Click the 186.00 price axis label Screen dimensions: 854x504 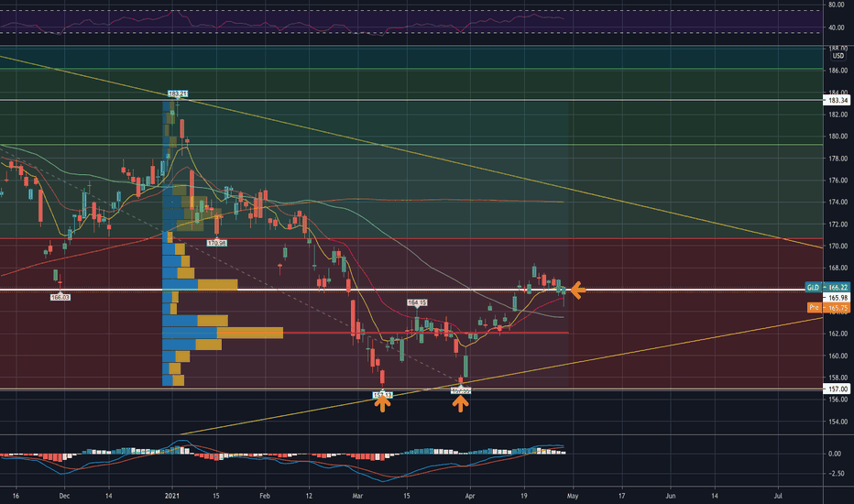[x=838, y=71]
